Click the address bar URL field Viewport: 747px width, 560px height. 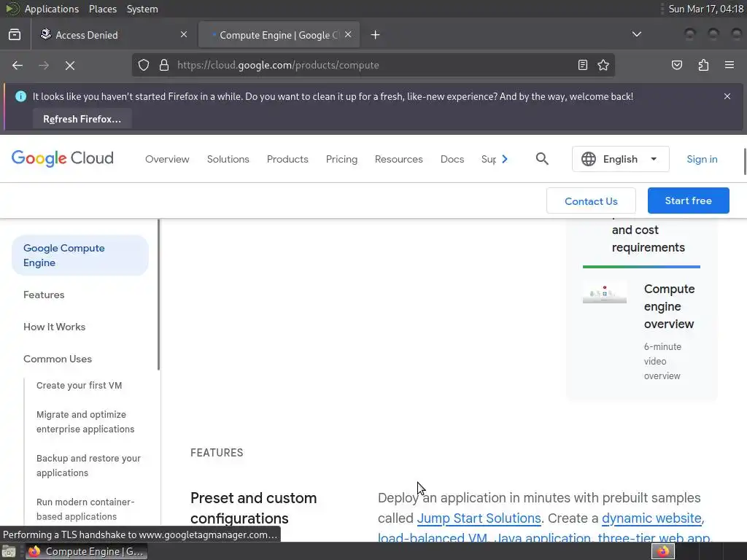373,65
